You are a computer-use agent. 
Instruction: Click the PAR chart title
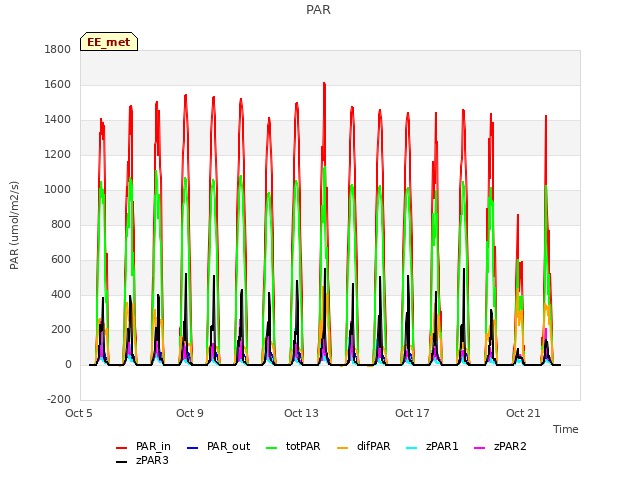(x=318, y=9)
